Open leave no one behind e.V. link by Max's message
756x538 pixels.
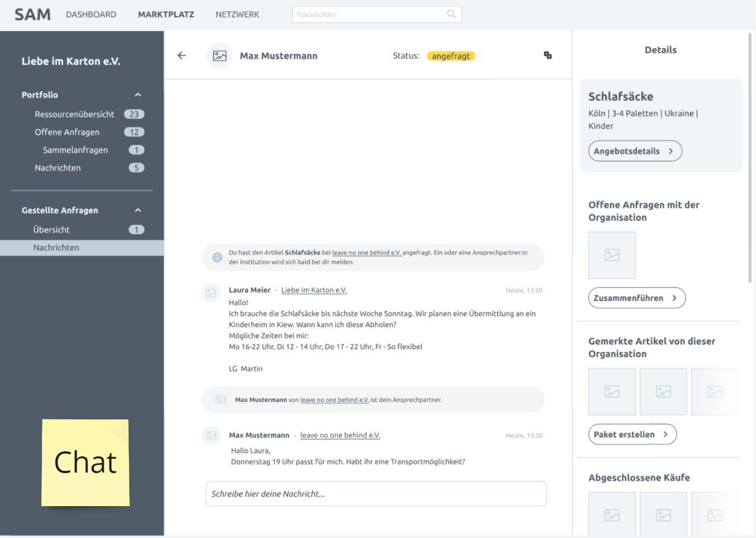tap(340, 435)
